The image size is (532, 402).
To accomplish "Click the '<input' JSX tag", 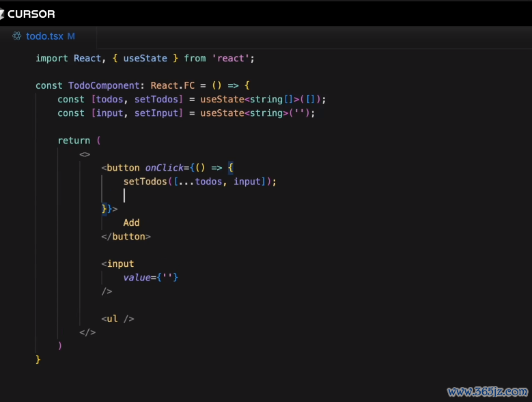I will click(117, 263).
